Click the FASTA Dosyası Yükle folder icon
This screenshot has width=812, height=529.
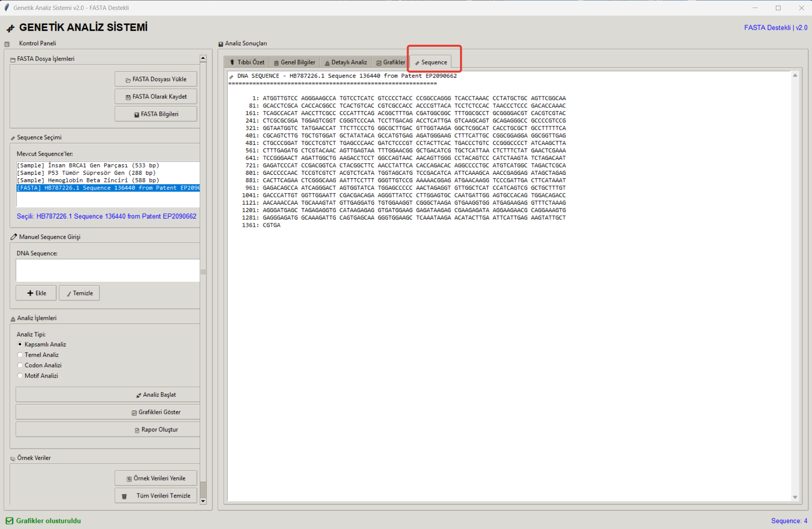tap(128, 80)
